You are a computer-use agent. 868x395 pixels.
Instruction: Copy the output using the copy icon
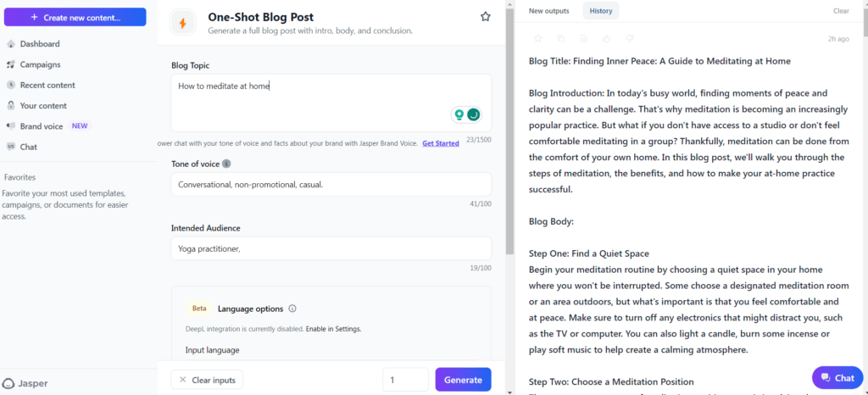[x=561, y=39]
